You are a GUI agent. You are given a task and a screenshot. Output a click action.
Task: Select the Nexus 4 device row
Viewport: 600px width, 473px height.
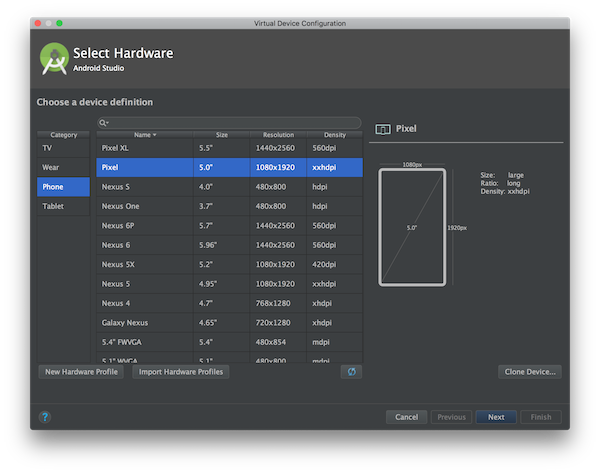click(x=230, y=303)
